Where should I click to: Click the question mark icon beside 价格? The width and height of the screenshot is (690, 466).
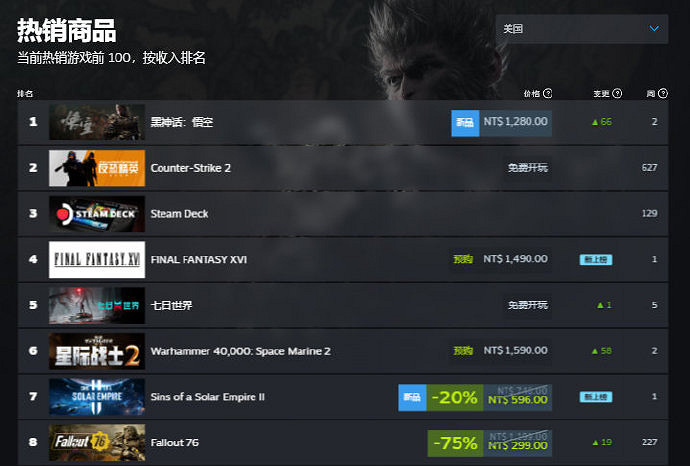547,93
